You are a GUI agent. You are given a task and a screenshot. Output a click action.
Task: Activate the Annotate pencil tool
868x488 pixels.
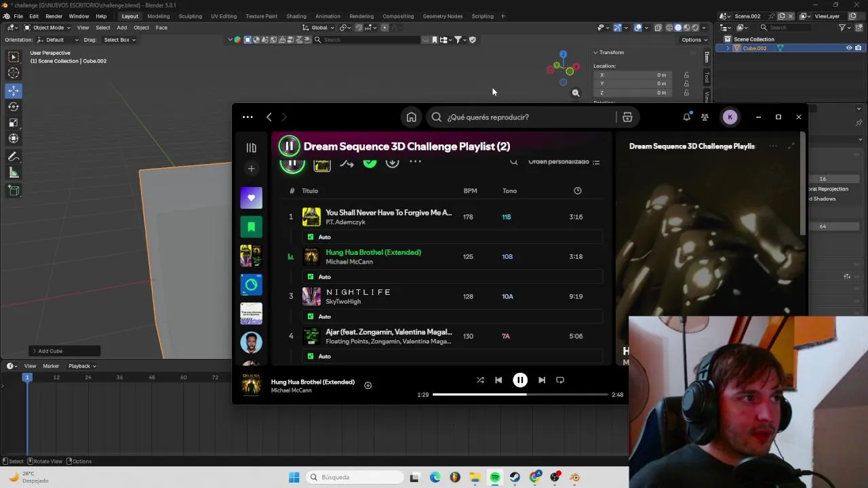coord(14,157)
